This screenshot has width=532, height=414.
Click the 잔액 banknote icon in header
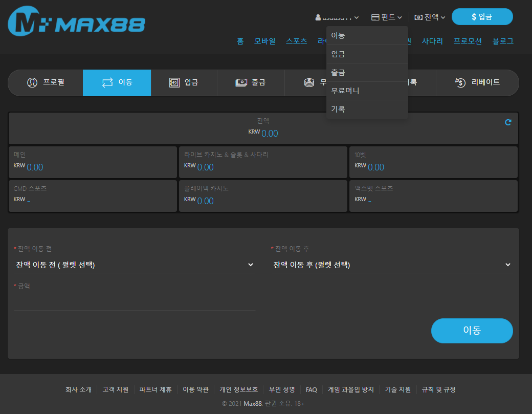click(419, 16)
